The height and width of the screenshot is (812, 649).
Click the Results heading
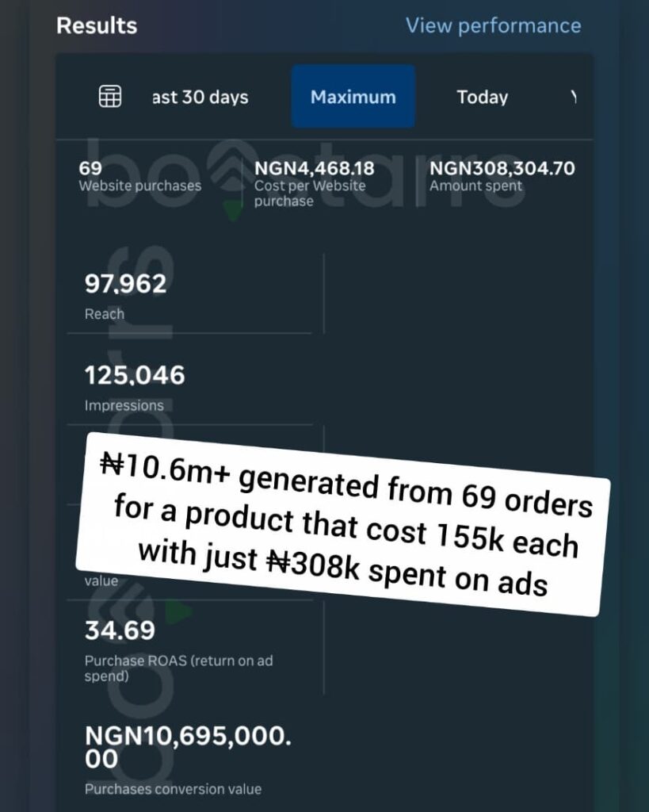coord(97,25)
